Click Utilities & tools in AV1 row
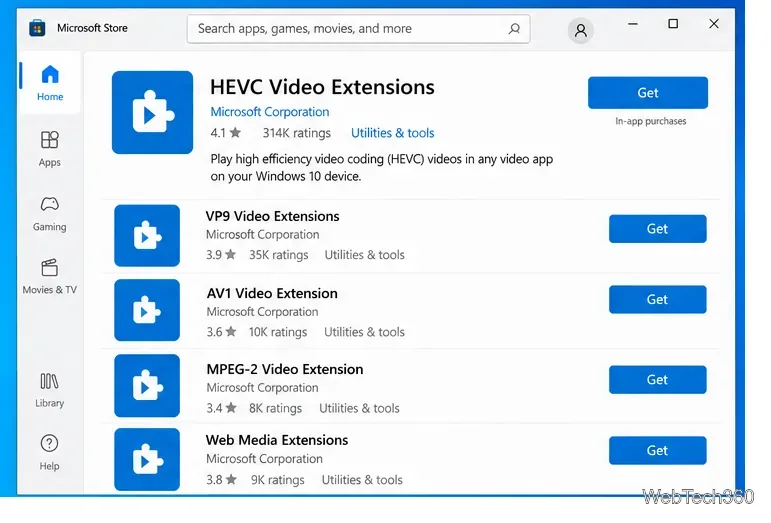This screenshot has height=523, width=771. [364, 332]
